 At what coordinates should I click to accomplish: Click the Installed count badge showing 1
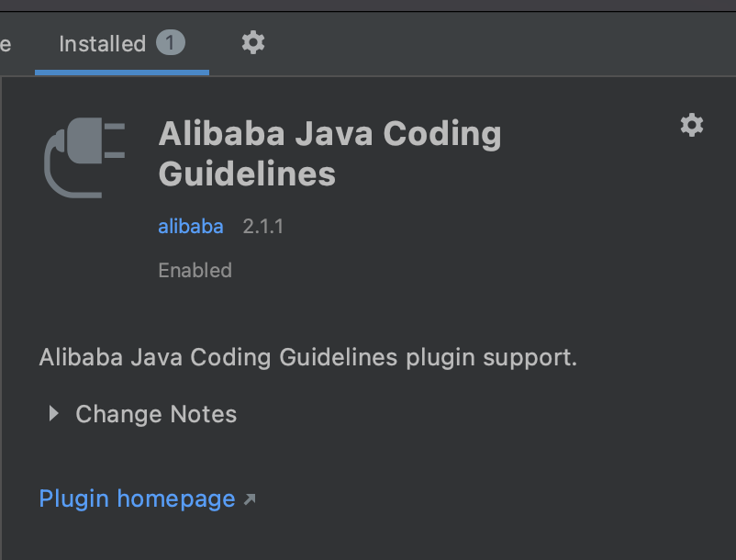click(x=171, y=42)
